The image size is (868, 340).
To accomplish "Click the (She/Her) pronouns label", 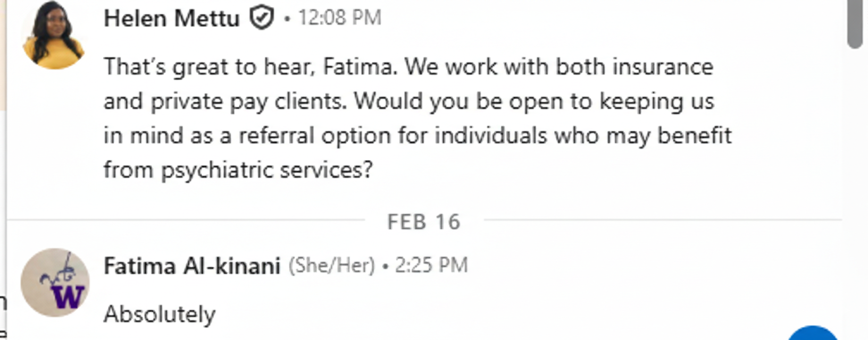I will point(332,265).
